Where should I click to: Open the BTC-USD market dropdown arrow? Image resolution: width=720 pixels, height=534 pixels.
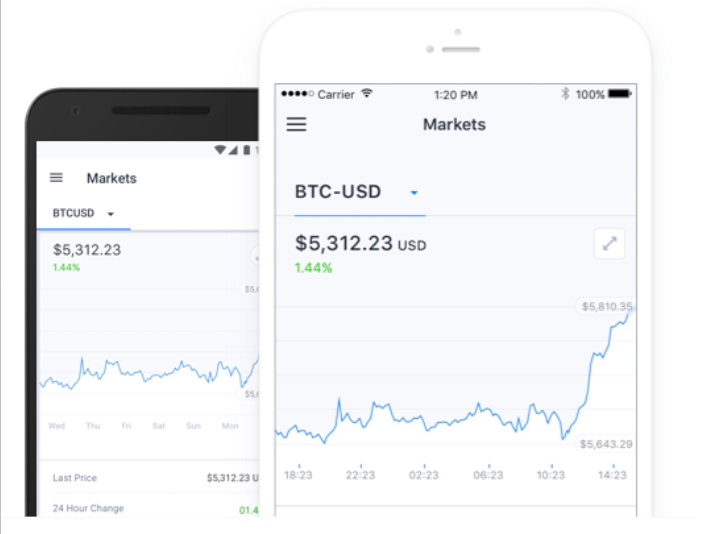pos(414,192)
